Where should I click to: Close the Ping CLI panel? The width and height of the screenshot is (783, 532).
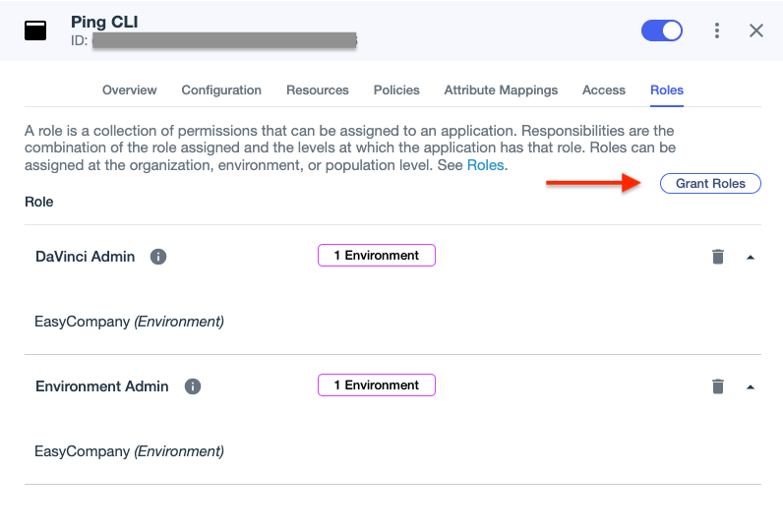click(x=756, y=30)
